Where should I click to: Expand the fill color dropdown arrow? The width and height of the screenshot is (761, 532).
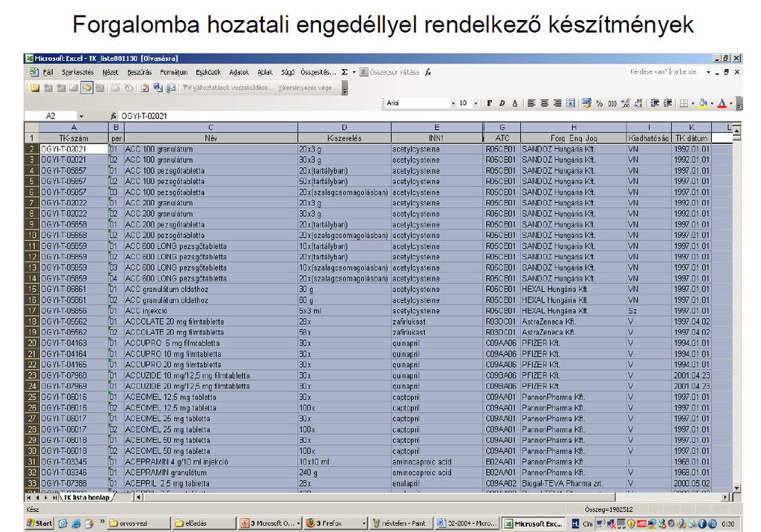pos(711,103)
